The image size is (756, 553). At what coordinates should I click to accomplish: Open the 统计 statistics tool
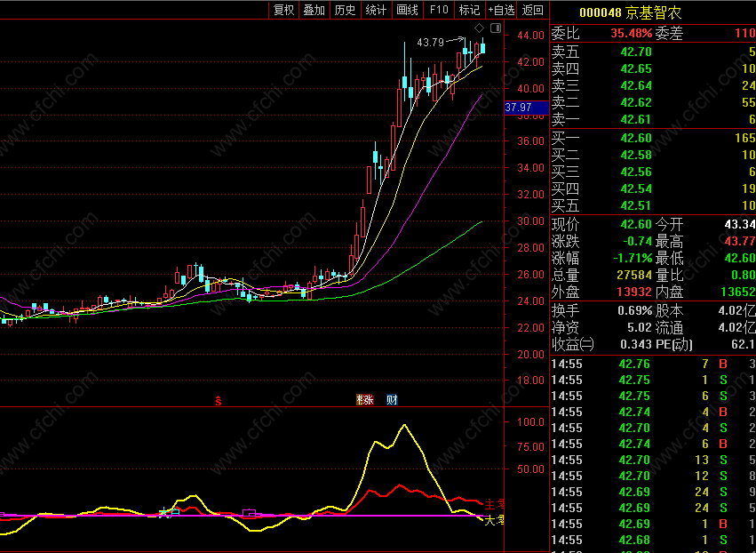coord(376,10)
